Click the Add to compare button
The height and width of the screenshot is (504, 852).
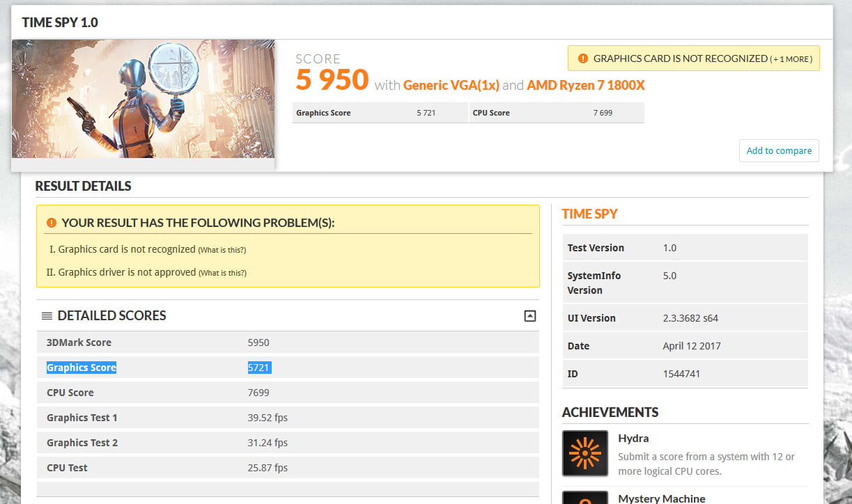click(x=779, y=150)
